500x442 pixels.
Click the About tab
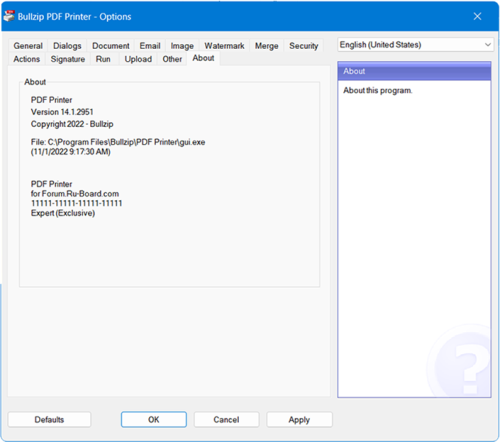(203, 58)
